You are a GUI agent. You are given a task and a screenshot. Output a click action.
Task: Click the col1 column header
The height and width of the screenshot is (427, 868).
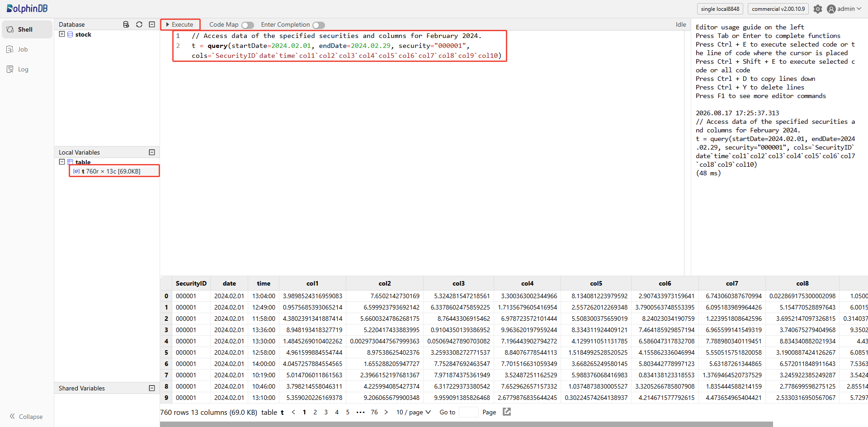[312, 283]
